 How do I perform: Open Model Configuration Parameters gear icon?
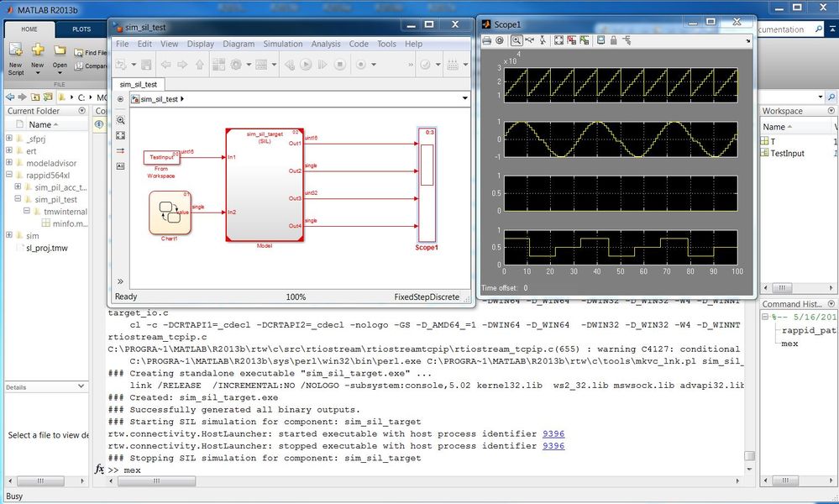point(235,65)
